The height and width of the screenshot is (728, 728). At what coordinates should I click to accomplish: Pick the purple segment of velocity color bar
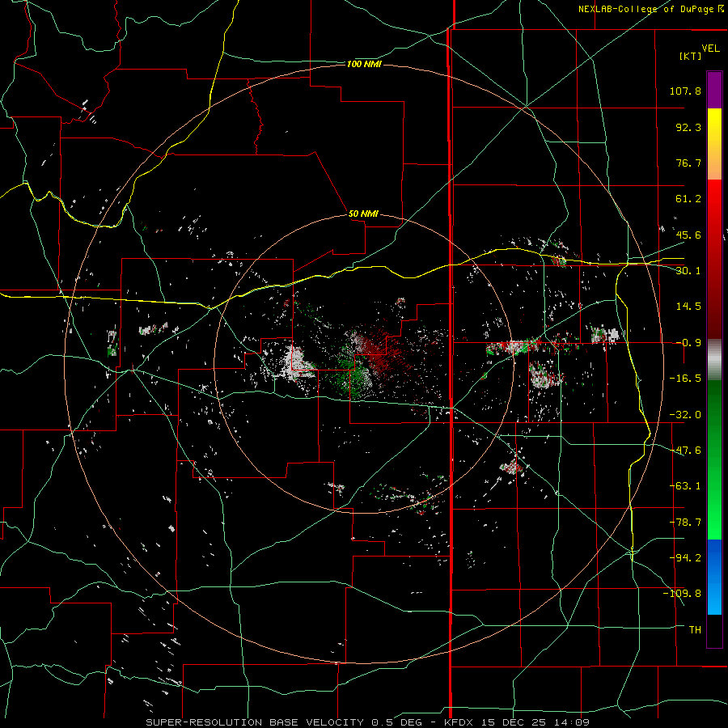(x=714, y=90)
